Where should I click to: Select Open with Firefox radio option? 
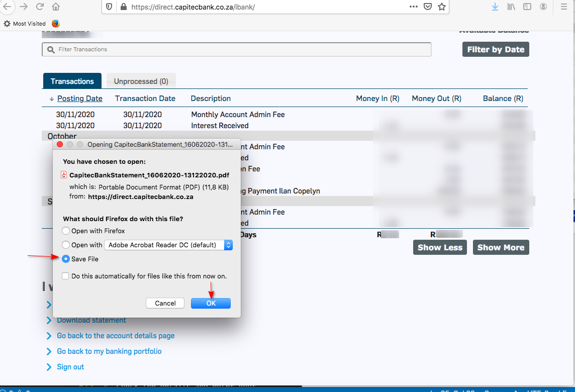66,231
